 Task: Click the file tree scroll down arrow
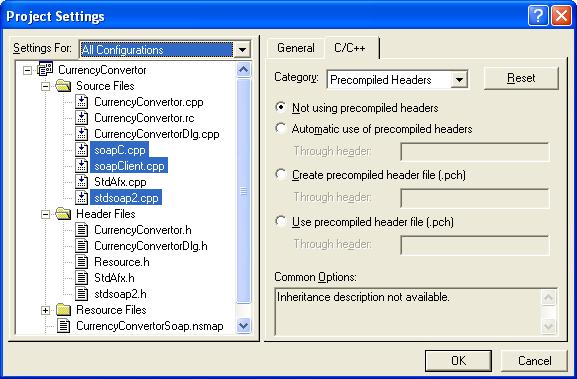click(x=244, y=326)
